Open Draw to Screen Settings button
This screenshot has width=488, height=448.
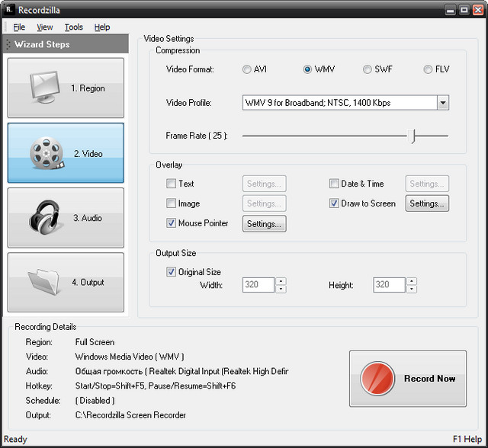coord(427,203)
